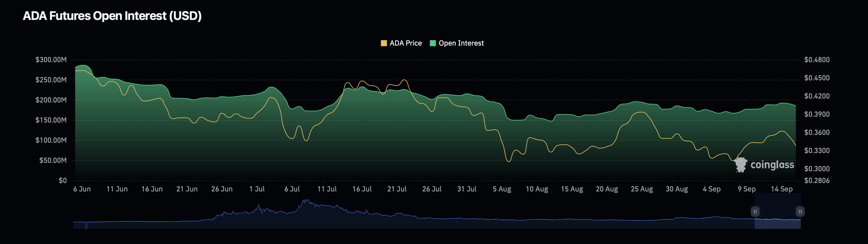
Task: Click the $0.3900 right axis label
Action: (x=817, y=114)
